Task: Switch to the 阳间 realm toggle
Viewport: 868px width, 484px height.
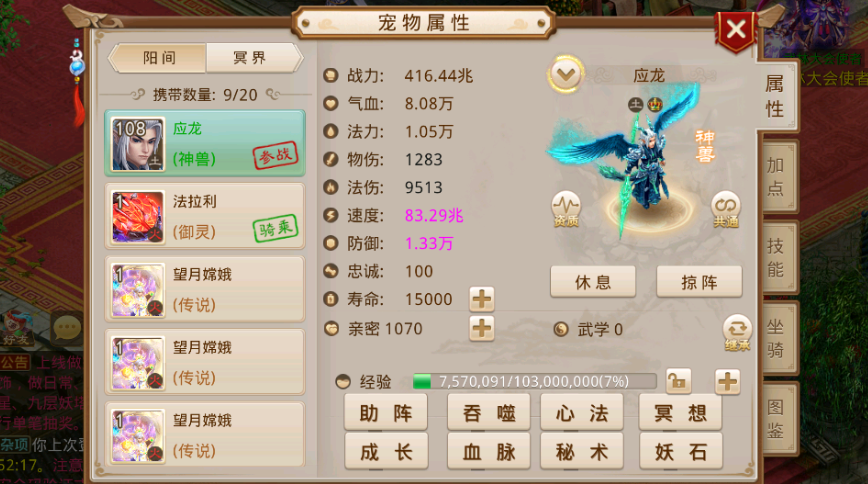Action: tap(158, 58)
